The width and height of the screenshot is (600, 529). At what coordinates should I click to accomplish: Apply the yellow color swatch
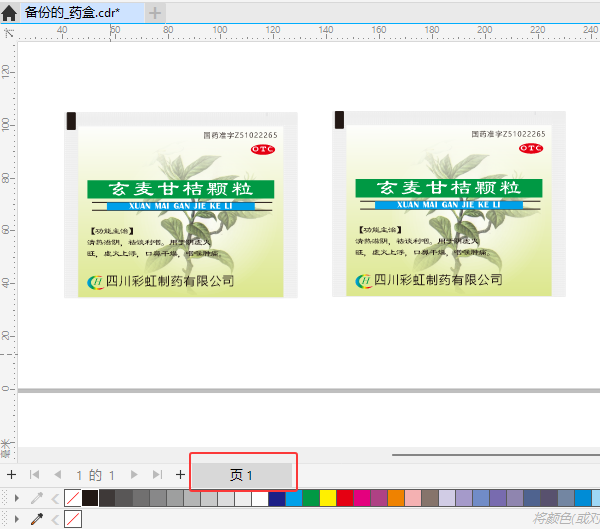click(328, 498)
